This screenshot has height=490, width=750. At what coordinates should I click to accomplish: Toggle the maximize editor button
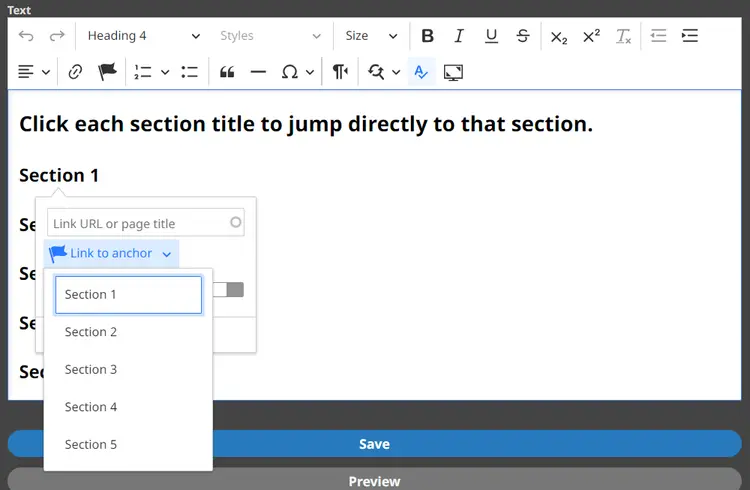(453, 72)
